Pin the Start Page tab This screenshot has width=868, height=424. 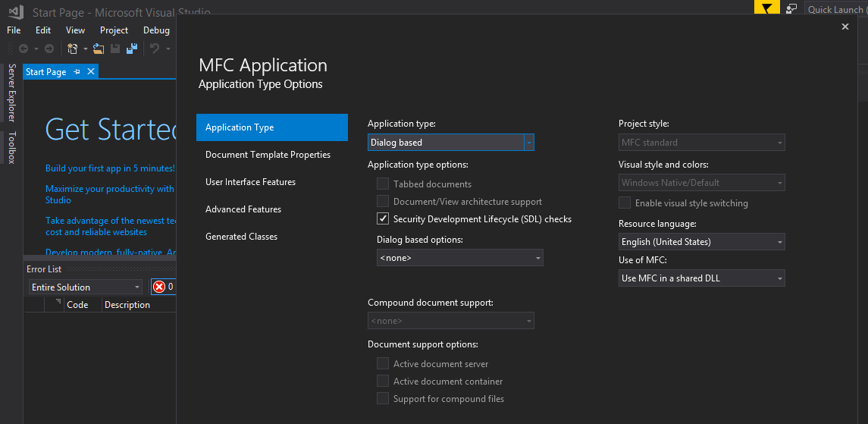pyautogui.click(x=77, y=72)
